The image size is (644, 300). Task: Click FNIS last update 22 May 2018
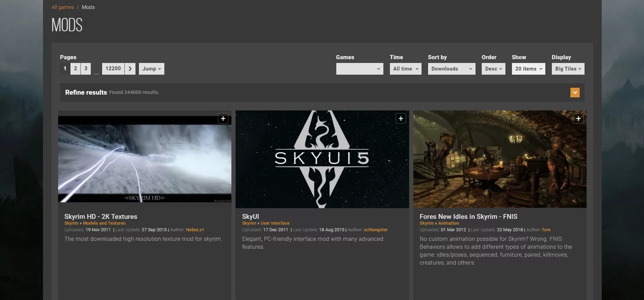click(x=510, y=230)
